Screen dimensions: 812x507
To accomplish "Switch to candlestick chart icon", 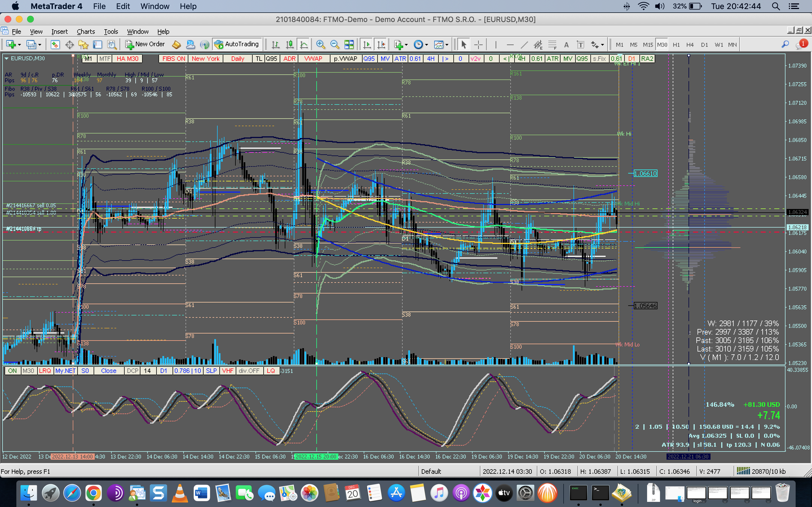I will (290, 45).
